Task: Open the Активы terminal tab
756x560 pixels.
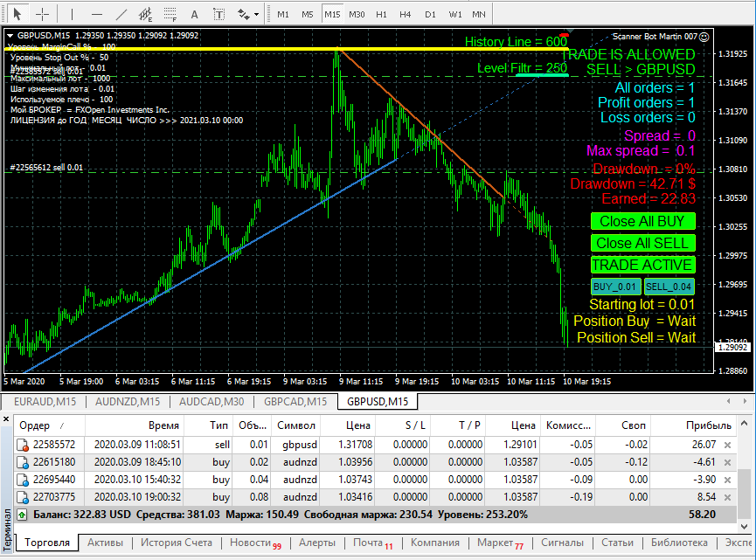Action: click(105, 543)
